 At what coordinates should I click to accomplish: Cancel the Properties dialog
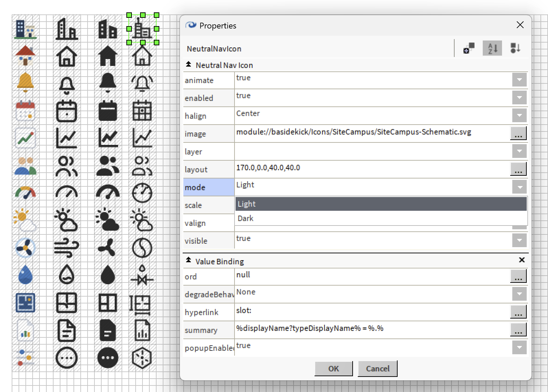[377, 369]
